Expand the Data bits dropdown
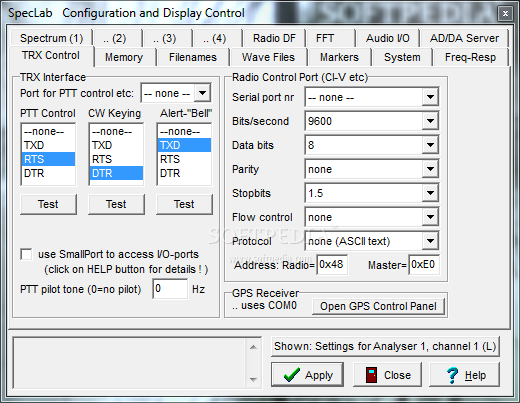The width and height of the screenshot is (520, 403). coord(430,145)
